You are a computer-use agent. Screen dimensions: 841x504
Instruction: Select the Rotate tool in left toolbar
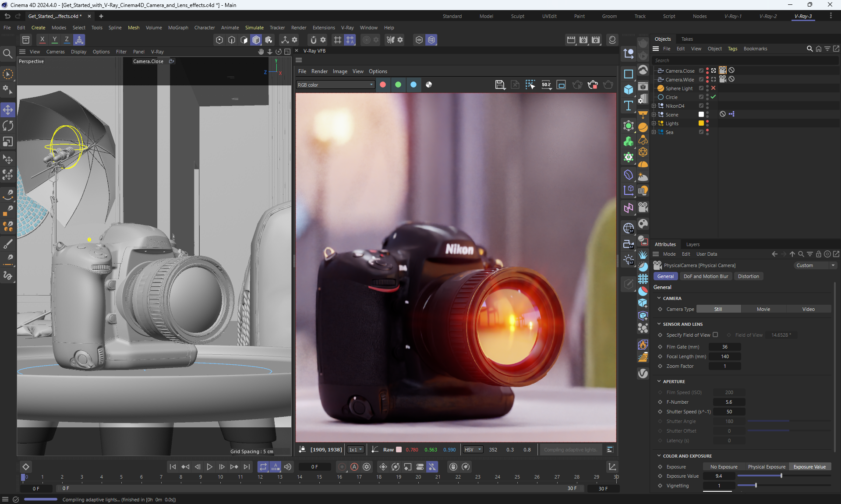point(8,126)
